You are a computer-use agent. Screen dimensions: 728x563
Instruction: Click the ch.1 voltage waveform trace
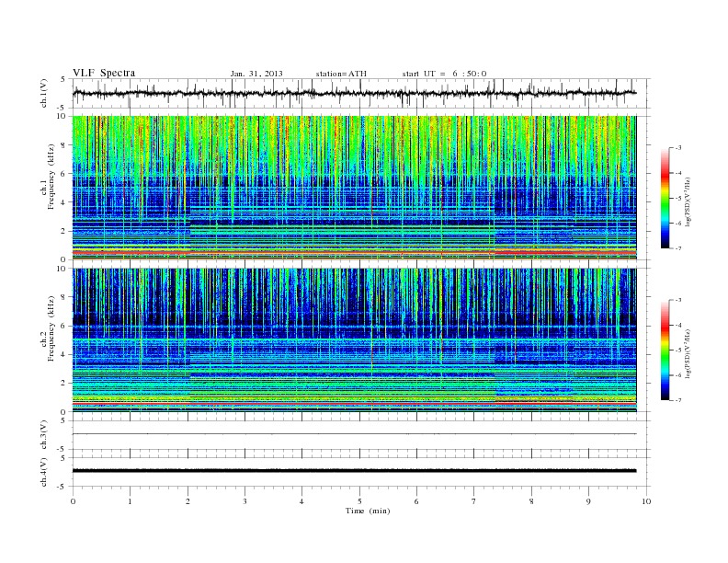point(354,93)
